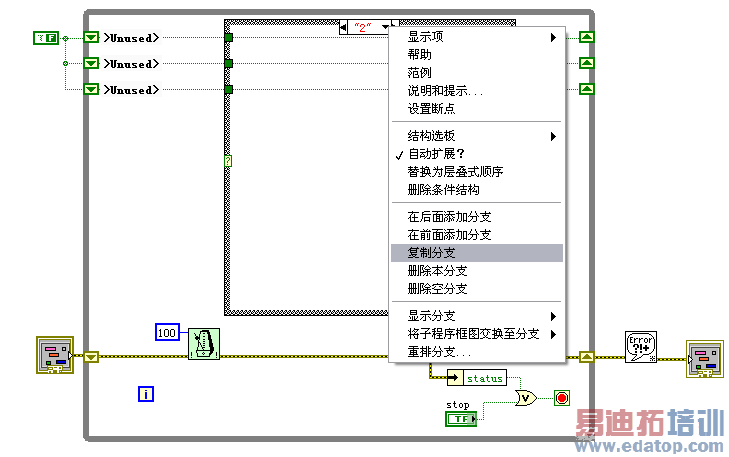This screenshot has width=729, height=457.
Task: Toggle the 自动扩展? checked option
Action: pos(477,153)
